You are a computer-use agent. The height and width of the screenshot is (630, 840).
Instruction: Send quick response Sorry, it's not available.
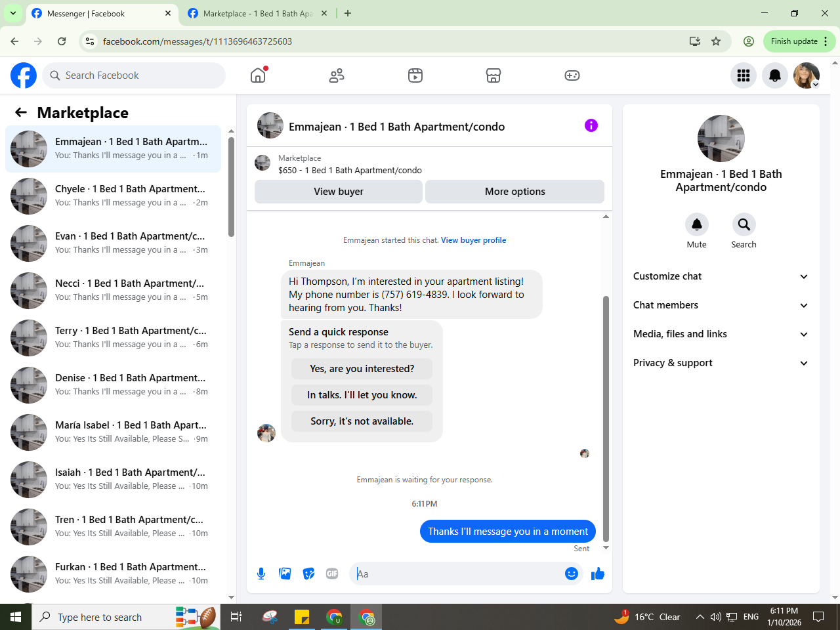click(362, 421)
